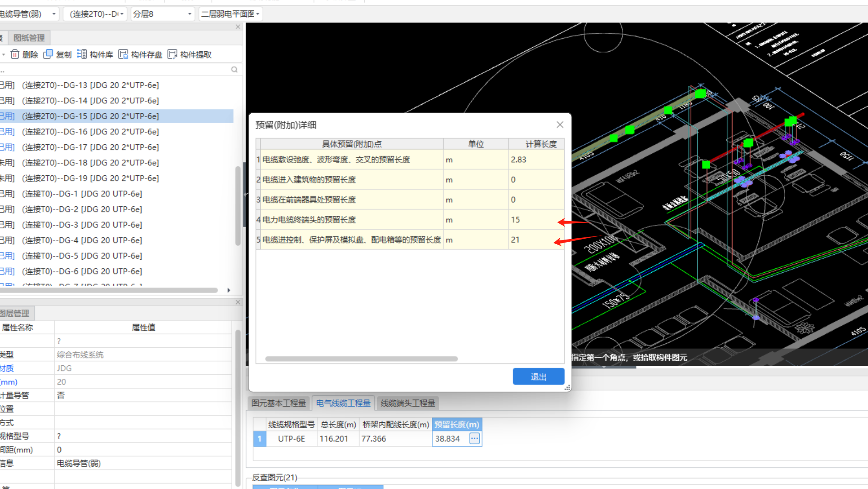Select (连接2T0)--DG-13 in the list
Image resolution: width=868 pixels, height=489 pixels.
coord(91,85)
